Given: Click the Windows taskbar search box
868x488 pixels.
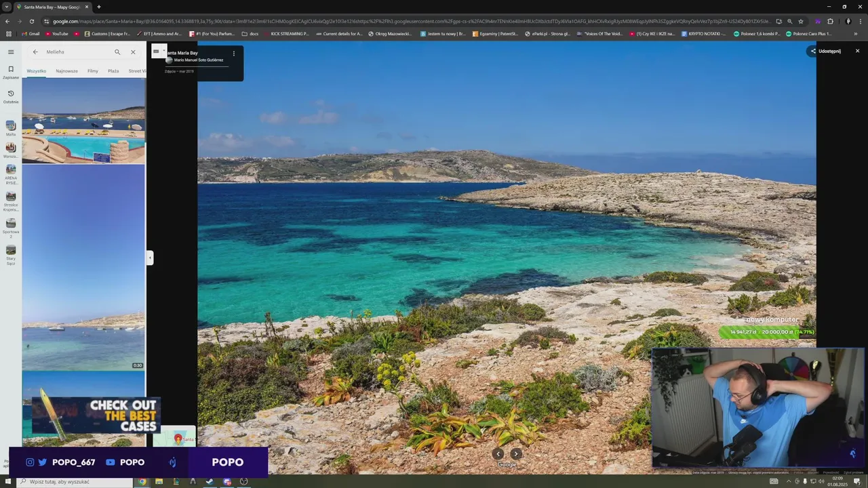Looking at the screenshot, I should 73,481.
